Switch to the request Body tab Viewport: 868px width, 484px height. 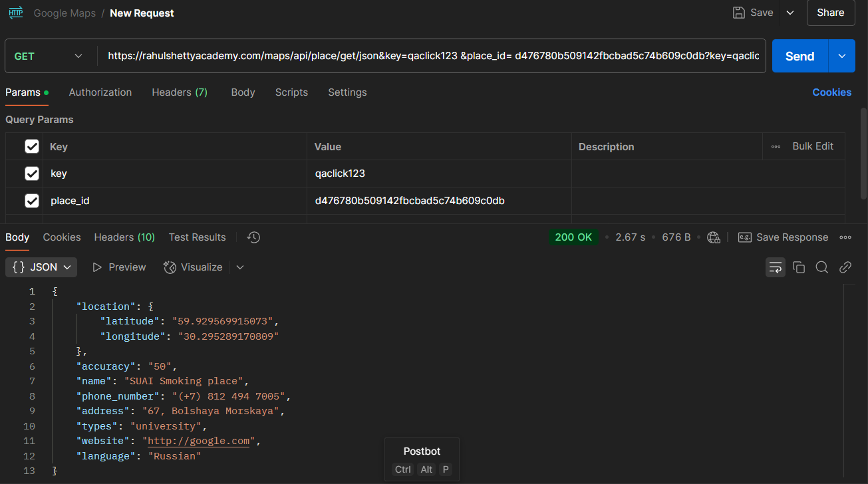(243, 92)
